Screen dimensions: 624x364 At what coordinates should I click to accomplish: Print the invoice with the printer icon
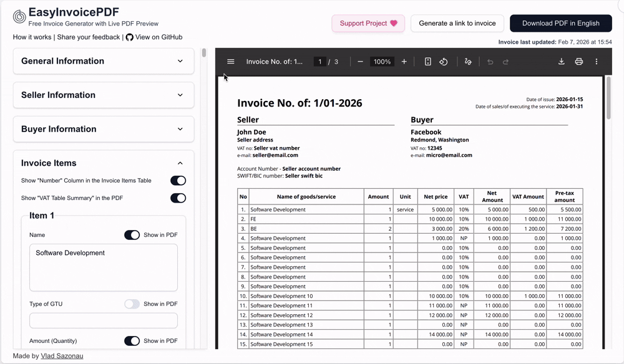tap(578, 61)
